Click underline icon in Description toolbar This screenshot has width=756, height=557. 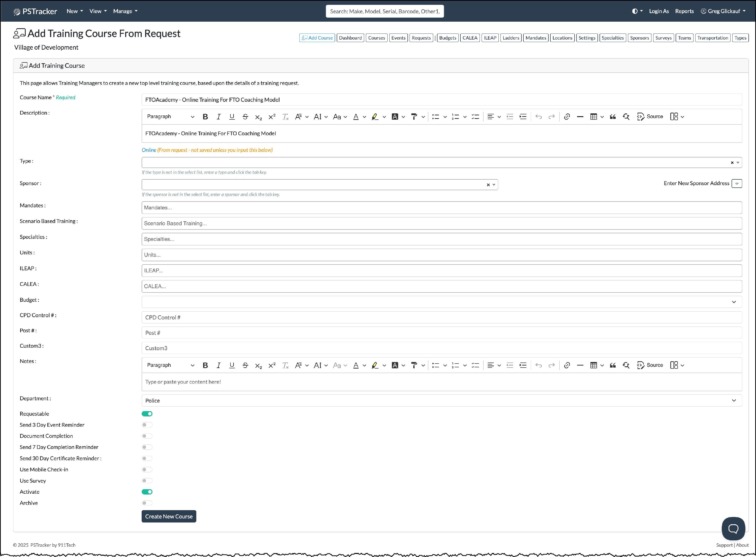(232, 117)
